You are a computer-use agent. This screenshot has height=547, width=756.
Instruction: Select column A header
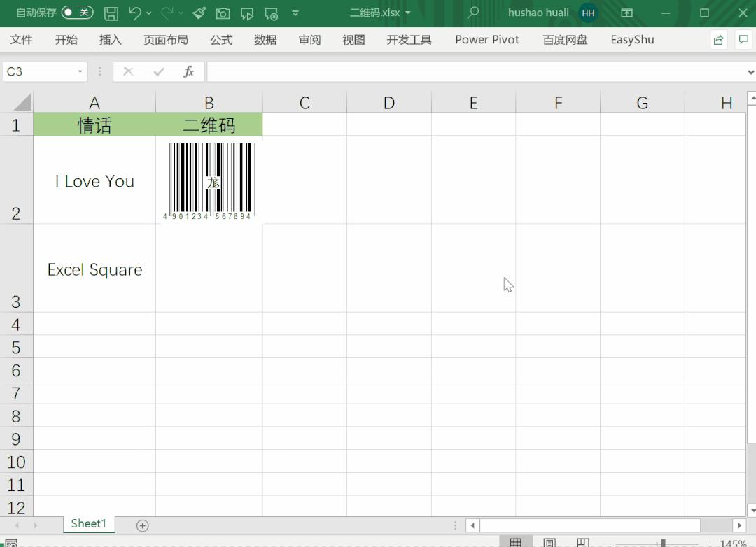pyautogui.click(x=94, y=103)
